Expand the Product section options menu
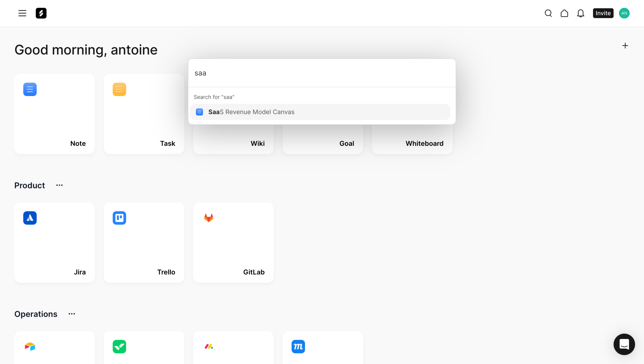 pyautogui.click(x=59, y=185)
